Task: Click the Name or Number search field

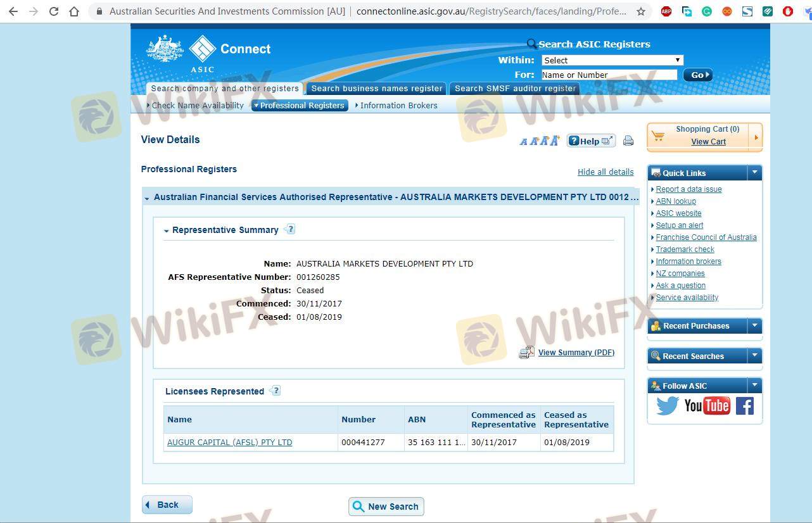Action: click(609, 75)
